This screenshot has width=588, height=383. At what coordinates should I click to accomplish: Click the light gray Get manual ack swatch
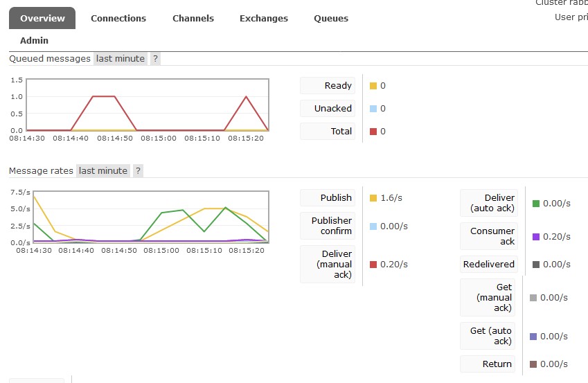533,298
